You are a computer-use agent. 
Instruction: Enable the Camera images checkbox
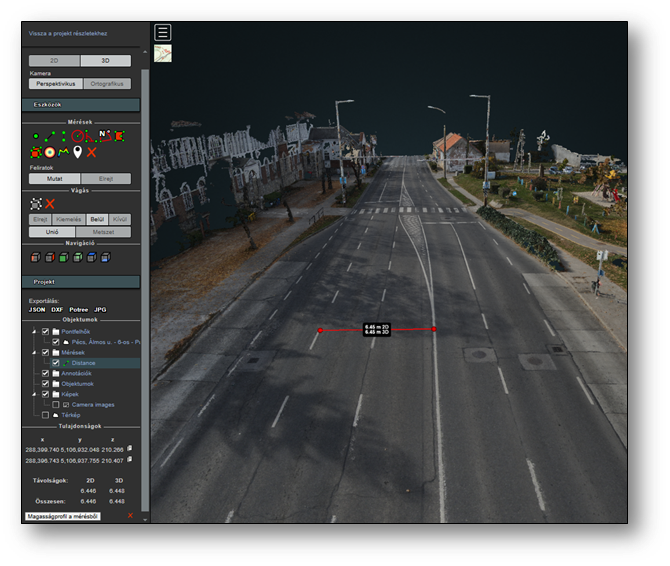[x=56, y=404]
